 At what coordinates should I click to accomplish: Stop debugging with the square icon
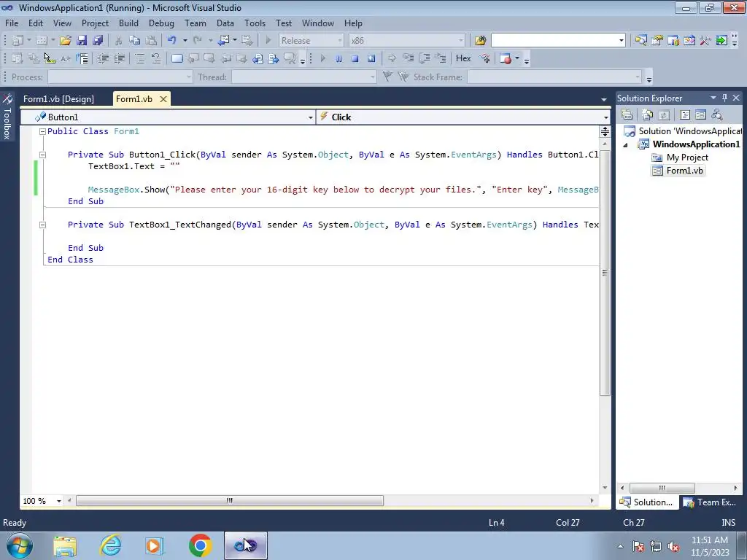[x=355, y=58]
